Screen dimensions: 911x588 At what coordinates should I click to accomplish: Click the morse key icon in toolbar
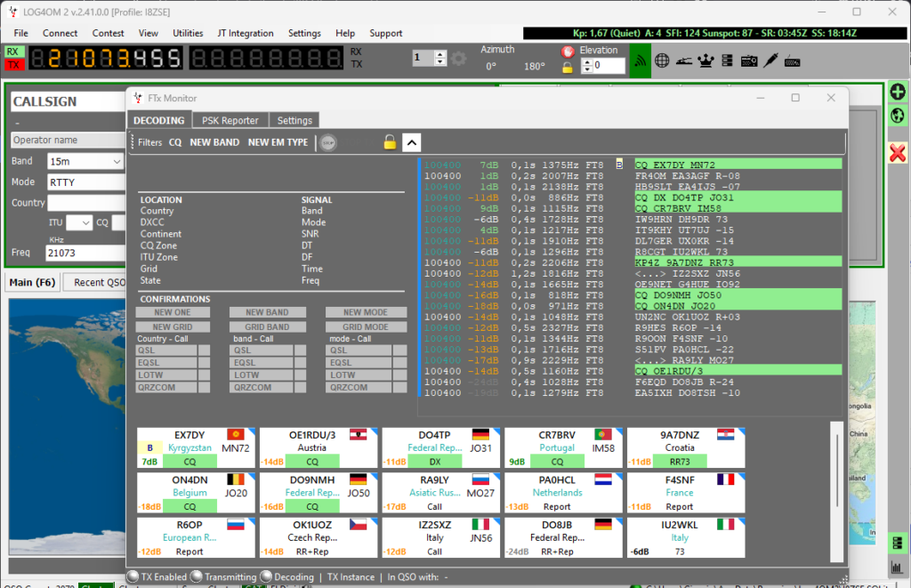click(x=684, y=60)
